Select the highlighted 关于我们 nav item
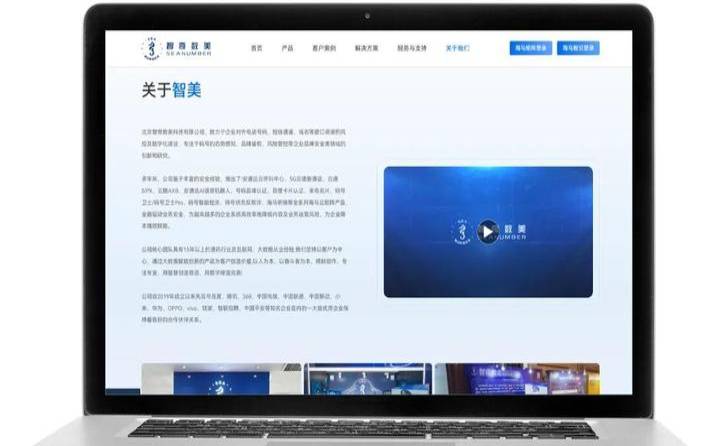The image size is (714, 446). [x=458, y=48]
